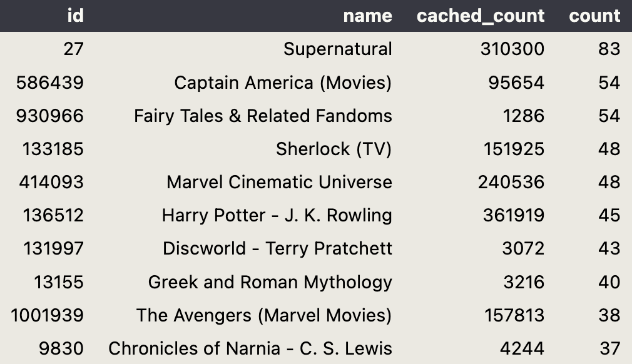Viewport: 632px width, 364px height.
Task: Click the name column header
Action: (367, 16)
